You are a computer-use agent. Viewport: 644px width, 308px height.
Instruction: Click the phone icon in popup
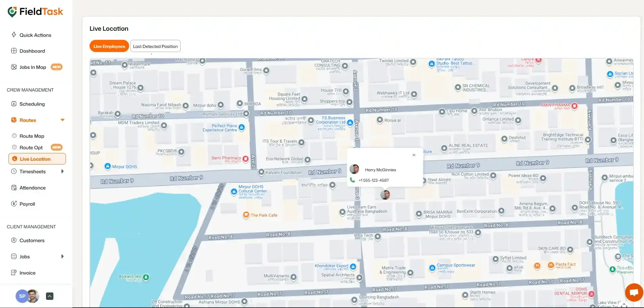click(352, 180)
